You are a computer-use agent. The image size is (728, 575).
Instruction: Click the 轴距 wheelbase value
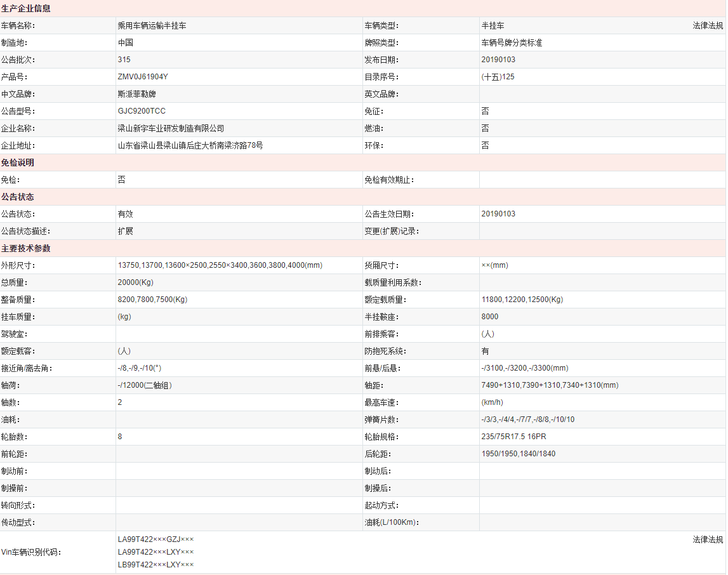tap(550, 385)
